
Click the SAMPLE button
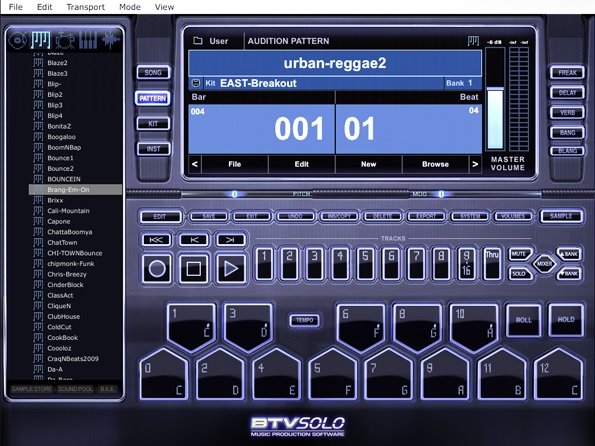point(561,216)
